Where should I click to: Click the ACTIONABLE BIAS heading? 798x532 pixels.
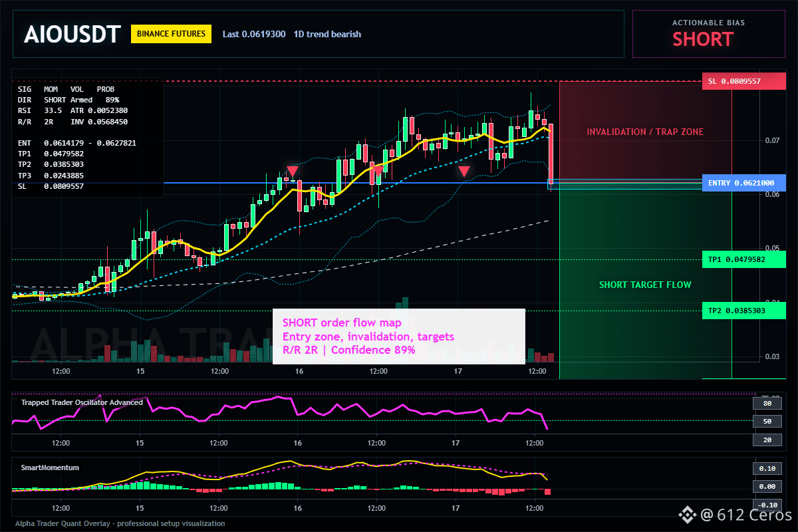(708, 23)
